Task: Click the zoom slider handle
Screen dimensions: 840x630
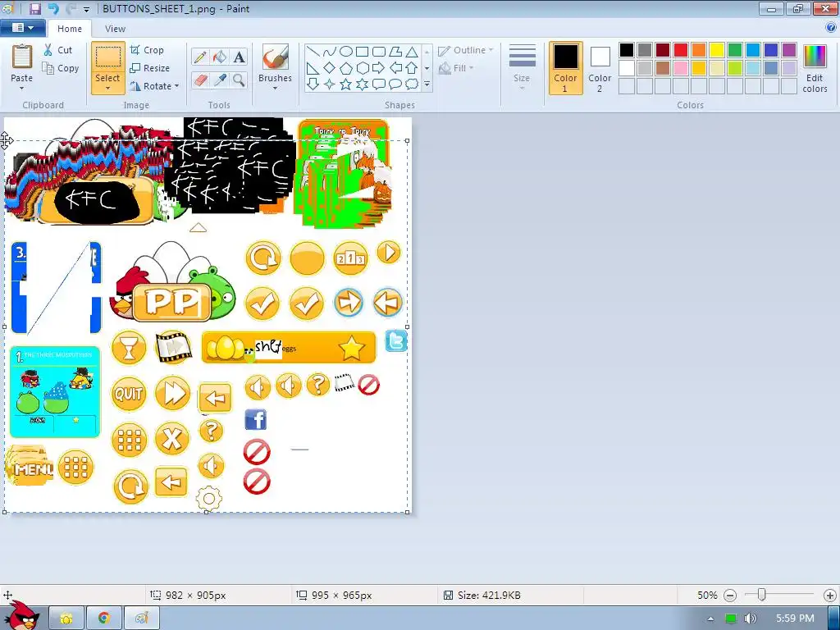Action: 761,596
